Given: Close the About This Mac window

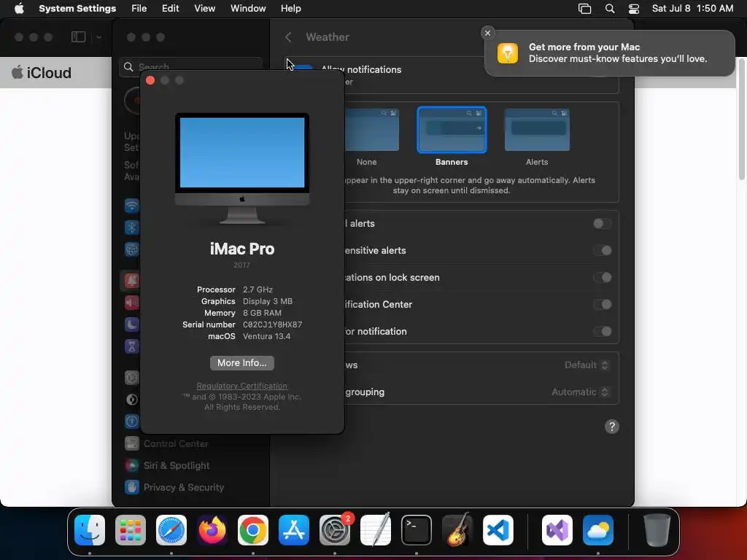Looking at the screenshot, I should click(150, 80).
